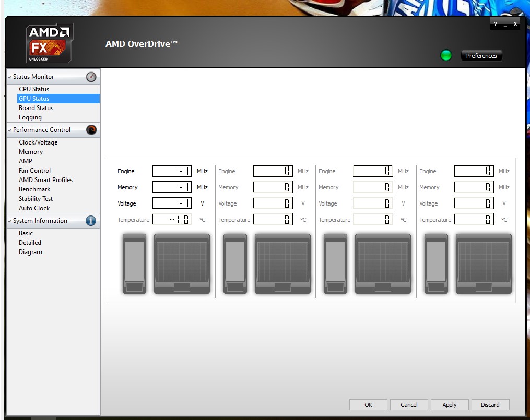
Task: Collapse the System Information section
Action: (x=9, y=221)
